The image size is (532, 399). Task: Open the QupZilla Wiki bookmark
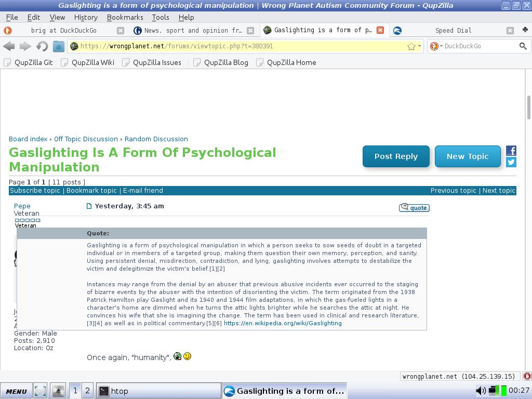[87, 62]
